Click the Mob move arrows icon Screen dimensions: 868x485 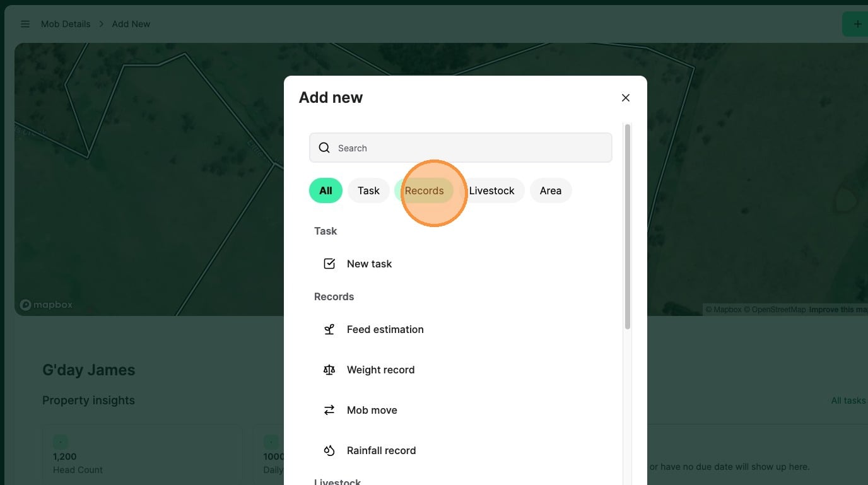[x=329, y=410]
